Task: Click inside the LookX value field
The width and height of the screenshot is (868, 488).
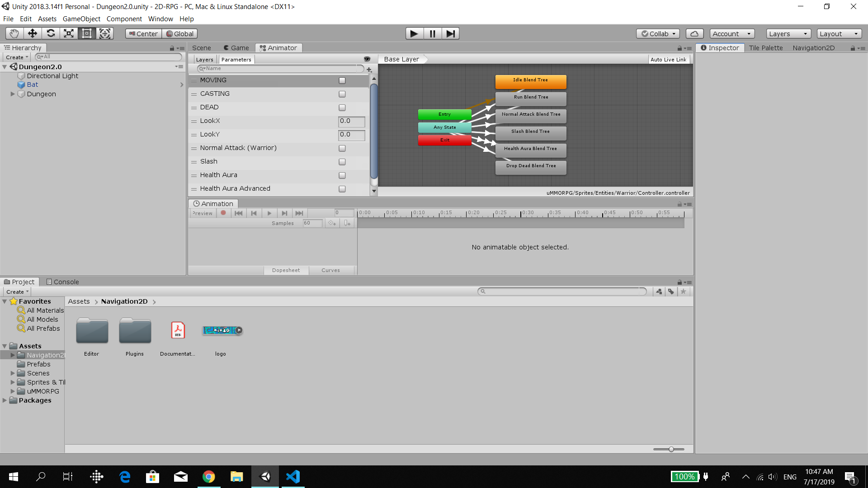Action: pos(351,121)
